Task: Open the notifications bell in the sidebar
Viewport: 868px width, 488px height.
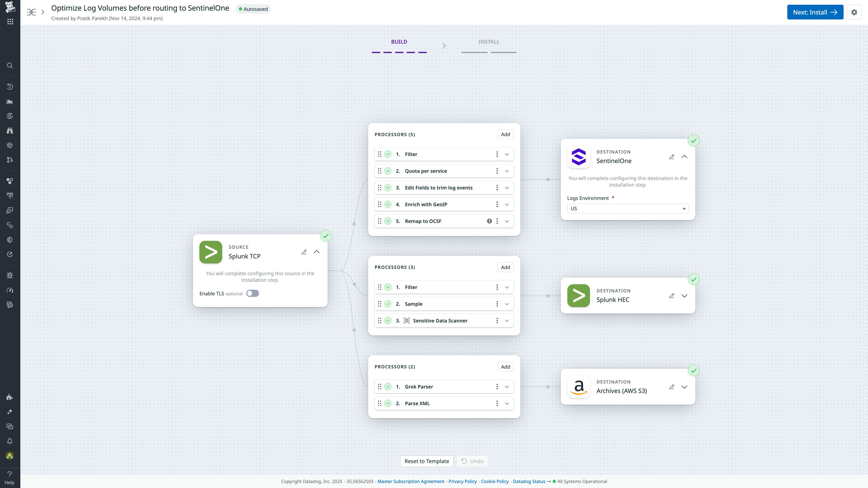Action: tap(10, 441)
